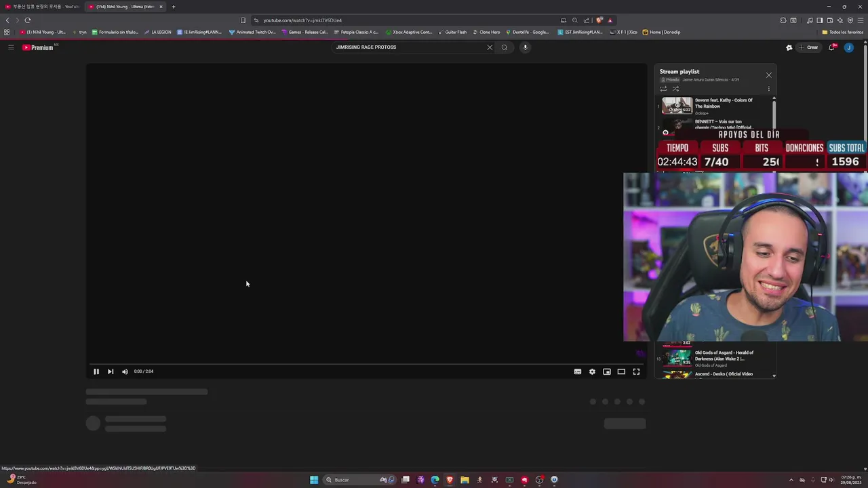Image resolution: width=868 pixels, height=488 pixels.
Task: Open the Guitar Flash bookmark
Action: pyautogui.click(x=452, y=32)
